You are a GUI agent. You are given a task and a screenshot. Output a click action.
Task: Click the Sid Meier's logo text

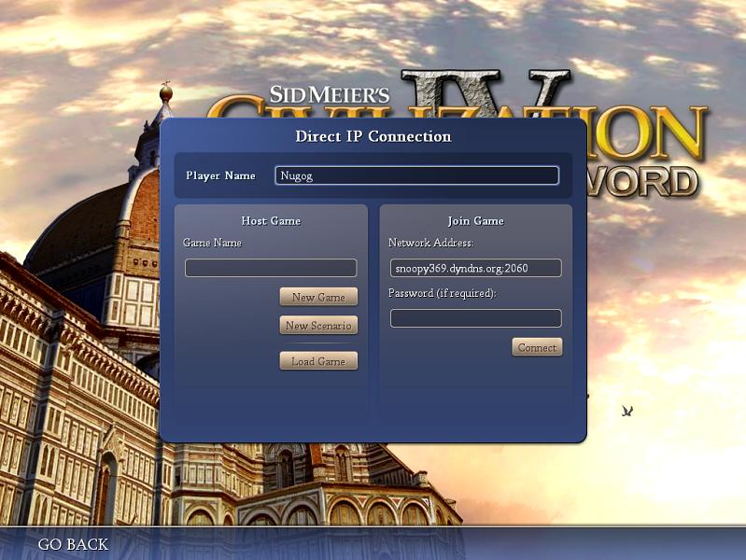tap(329, 94)
